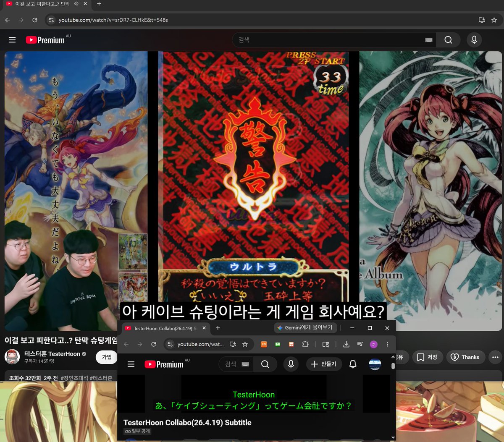The height and width of the screenshot is (442, 504).
Task: Start voice search in small window
Action: pyautogui.click(x=291, y=364)
